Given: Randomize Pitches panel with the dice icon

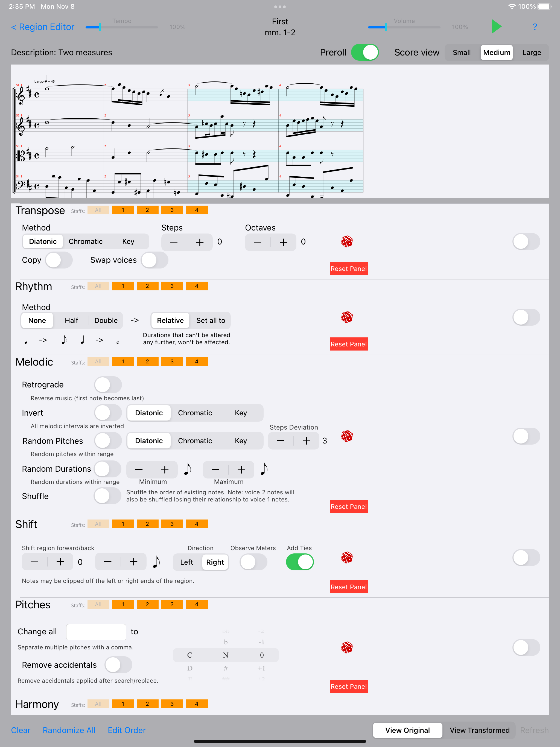Looking at the screenshot, I should coord(347,647).
